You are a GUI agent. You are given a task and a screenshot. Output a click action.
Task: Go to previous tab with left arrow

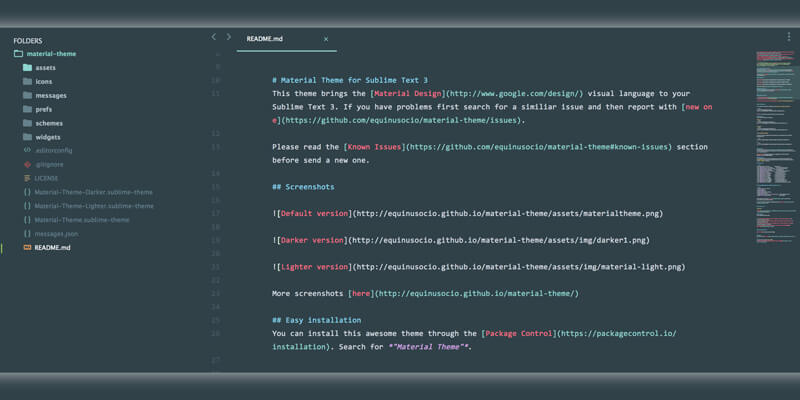pyautogui.click(x=213, y=37)
